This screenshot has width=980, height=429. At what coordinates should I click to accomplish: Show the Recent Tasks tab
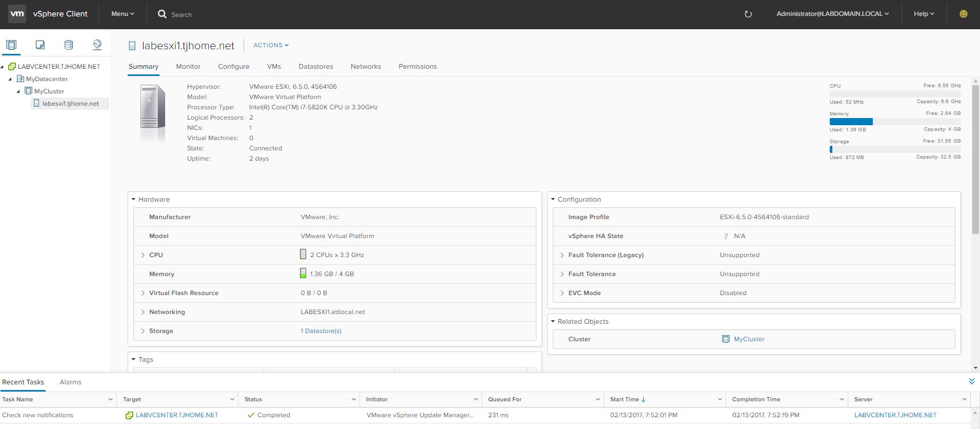pyautogui.click(x=23, y=382)
